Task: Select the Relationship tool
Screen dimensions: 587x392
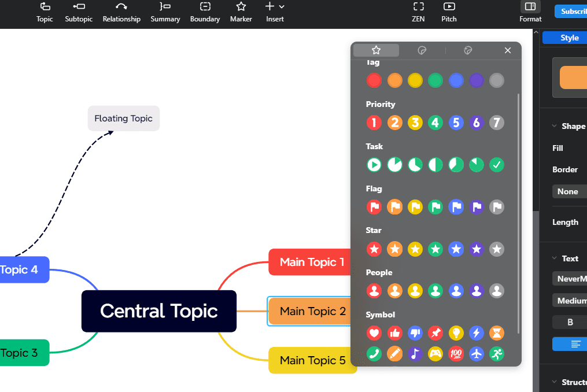Action: tap(121, 12)
